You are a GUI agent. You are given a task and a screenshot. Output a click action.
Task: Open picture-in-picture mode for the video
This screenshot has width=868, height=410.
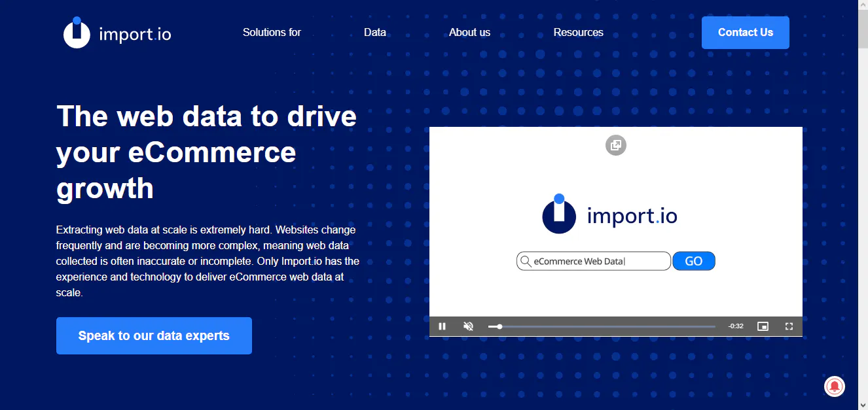point(763,326)
